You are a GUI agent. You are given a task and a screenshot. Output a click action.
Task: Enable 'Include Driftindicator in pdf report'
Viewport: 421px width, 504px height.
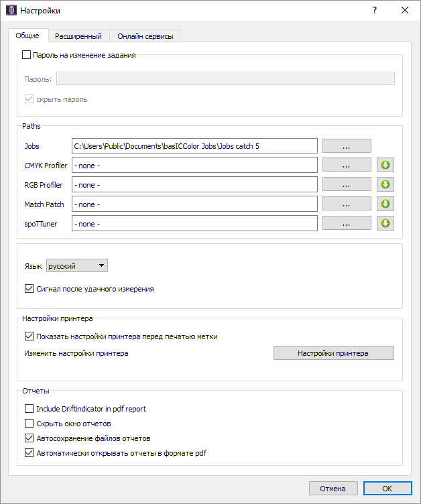29,409
